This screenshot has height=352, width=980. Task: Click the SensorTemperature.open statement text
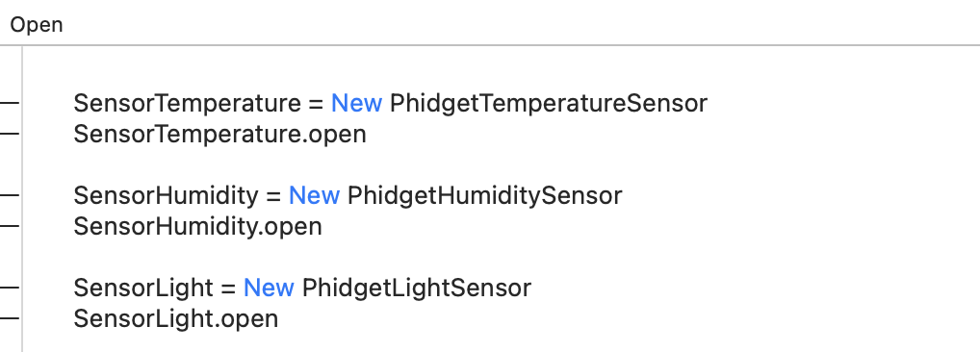(x=220, y=134)
